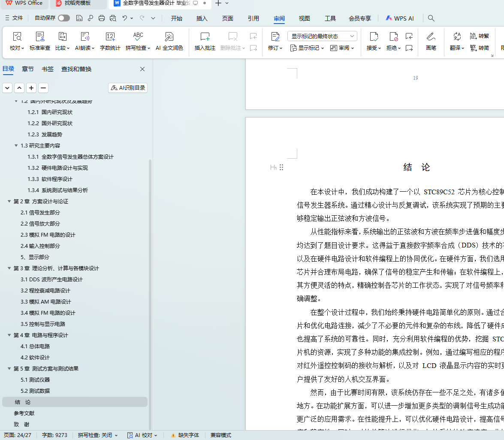Click the AI 全文润色 polish icon
The width and height of the screenshot is (504, 440).
click(x=169, y=37)
